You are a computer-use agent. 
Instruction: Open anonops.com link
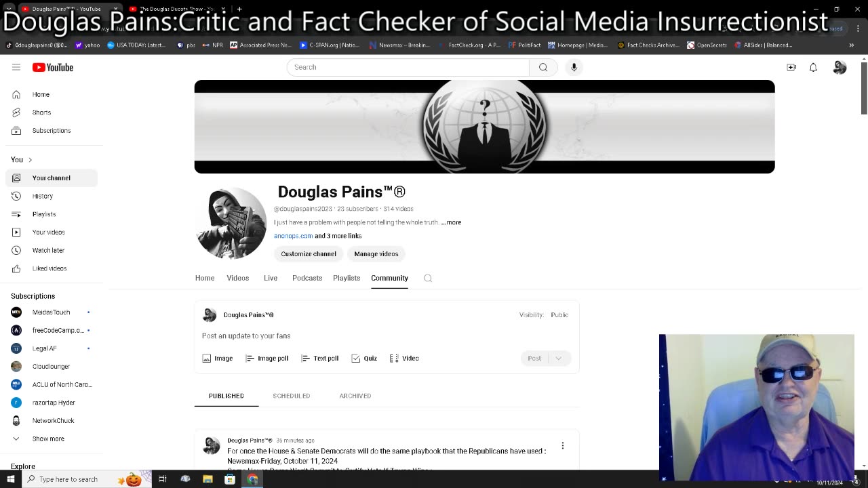pyautogui.click(x=293, y=236)
